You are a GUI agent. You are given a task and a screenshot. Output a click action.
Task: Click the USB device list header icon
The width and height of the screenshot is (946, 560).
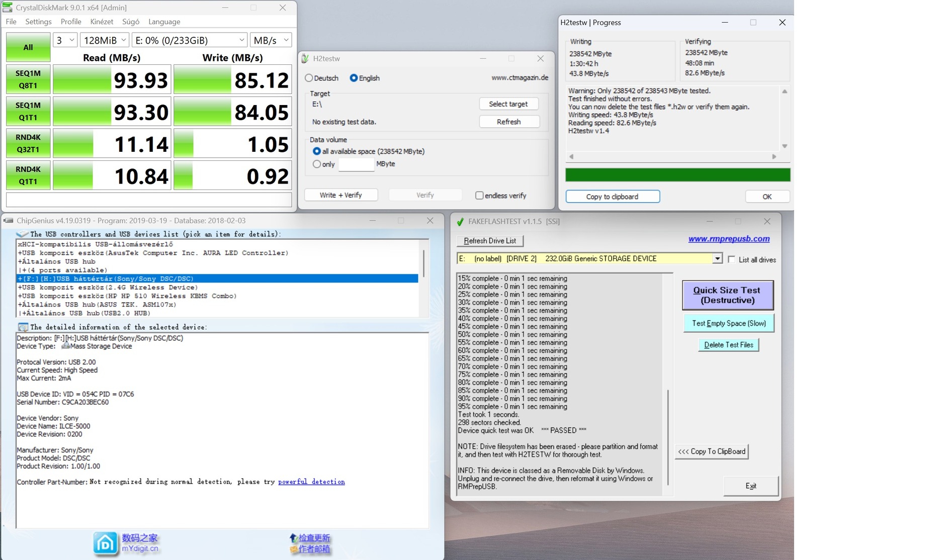22,234
